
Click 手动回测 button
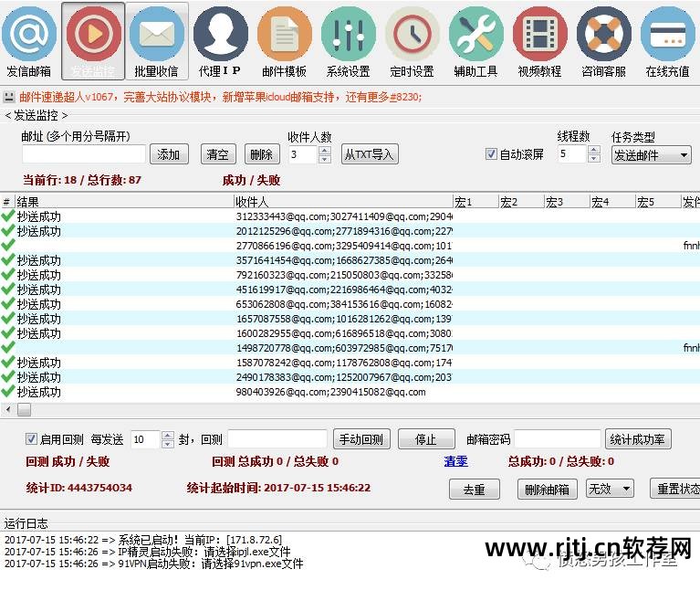click(x=361, y=439)
